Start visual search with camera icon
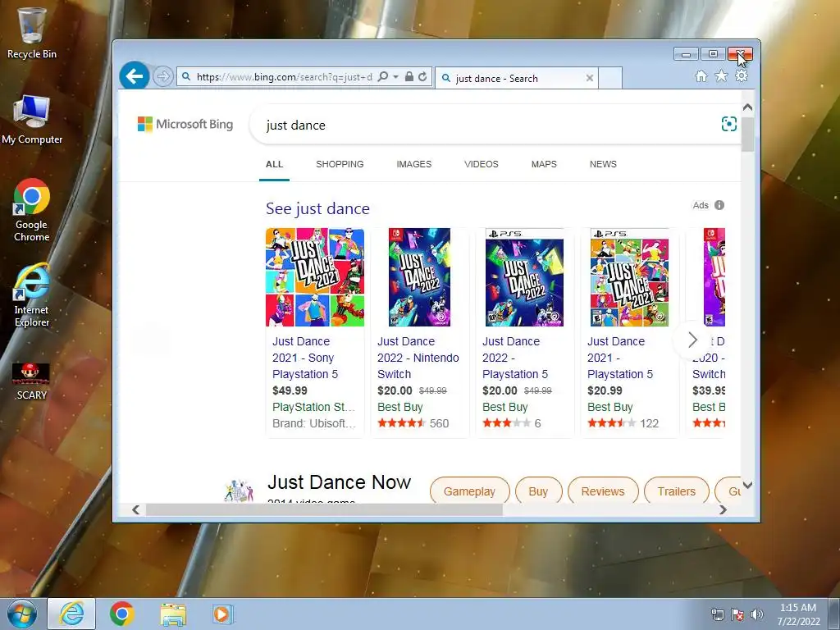This screenshot has width=840, height=630. (728, 125)
